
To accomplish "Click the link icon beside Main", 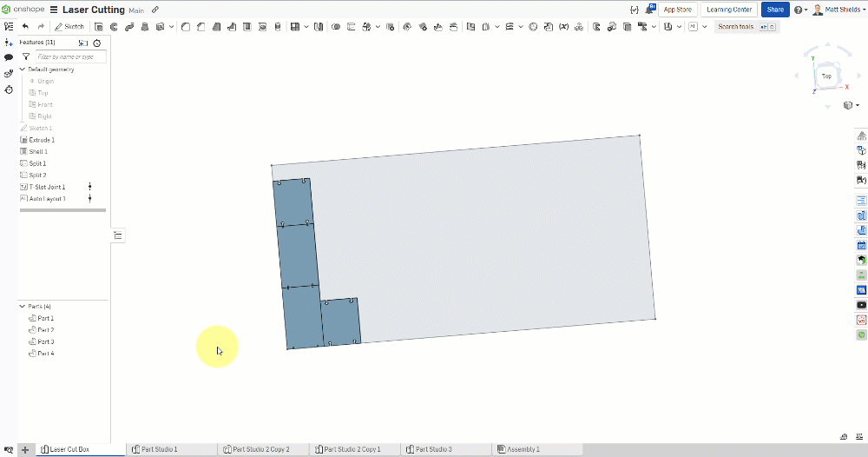I will pyautogui.click(x=155, y=10).
